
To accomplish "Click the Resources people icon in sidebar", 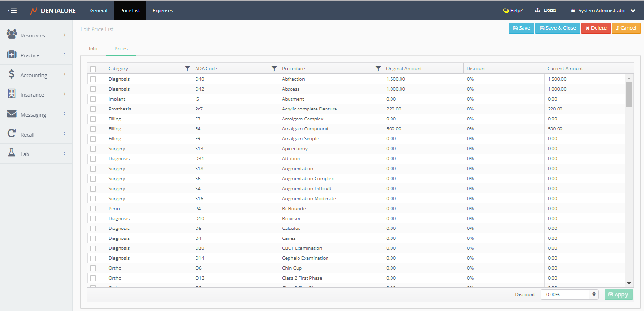I will (x=12, y=35).
